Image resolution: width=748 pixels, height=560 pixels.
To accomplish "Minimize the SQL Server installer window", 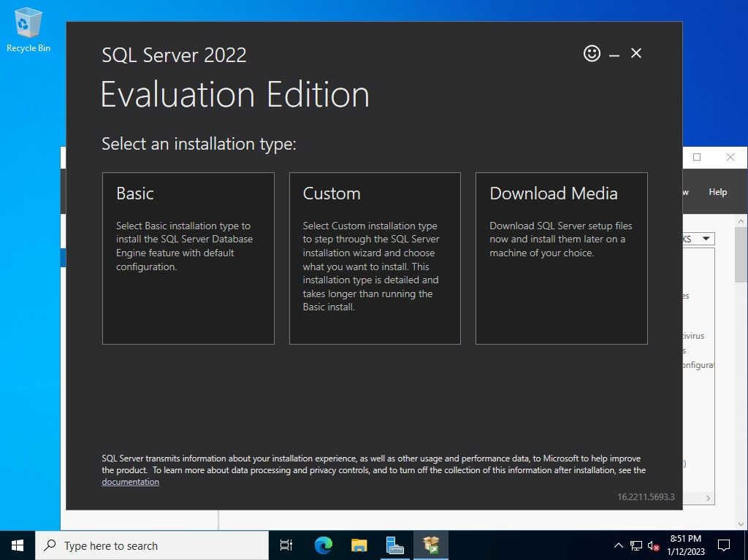I will click(614, 54).
